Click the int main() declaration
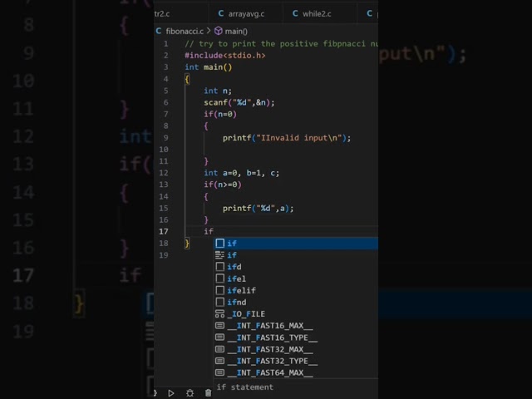 [209, 67]
